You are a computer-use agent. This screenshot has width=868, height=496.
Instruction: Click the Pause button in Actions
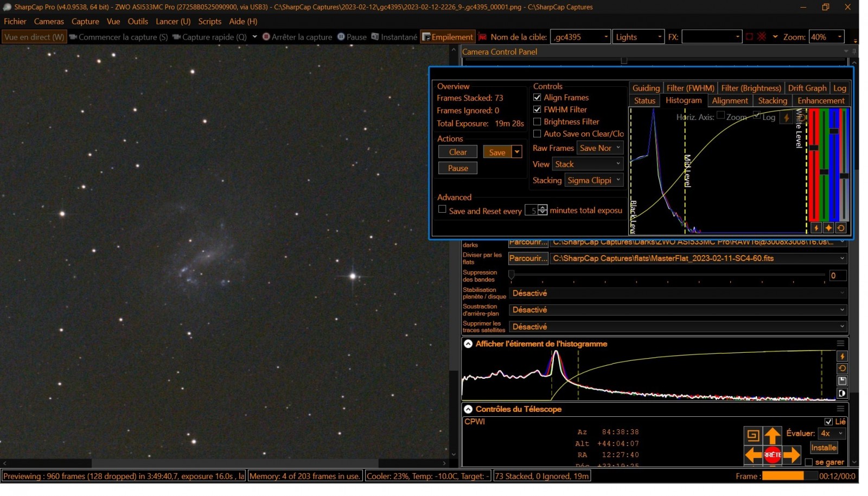(x=458, y=168)
